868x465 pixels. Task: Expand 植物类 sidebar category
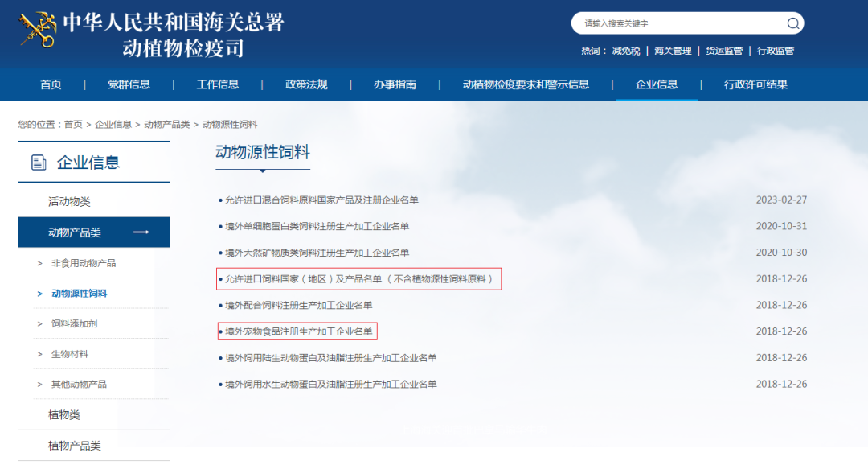(x=63, y=415)
